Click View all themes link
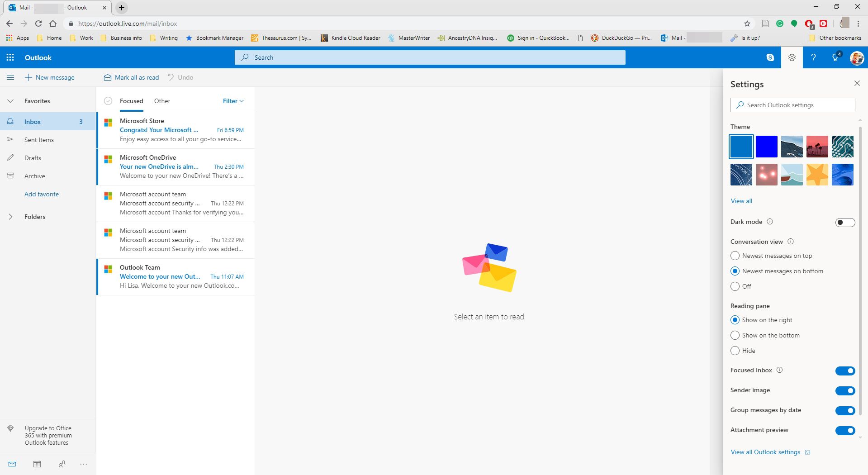 coord(741,201)
